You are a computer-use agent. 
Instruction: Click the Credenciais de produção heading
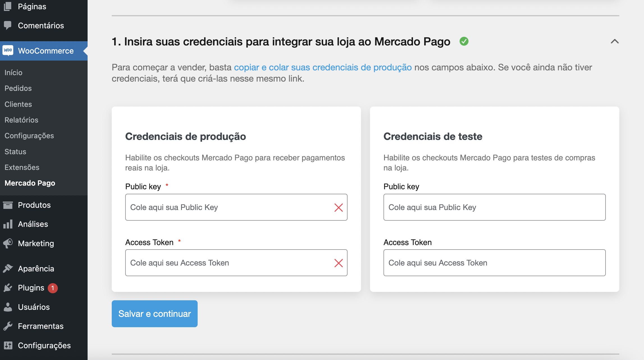pos(186,137)
